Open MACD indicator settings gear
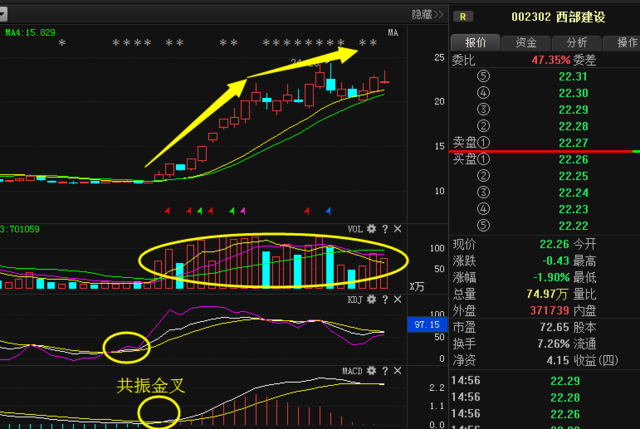 371,371
